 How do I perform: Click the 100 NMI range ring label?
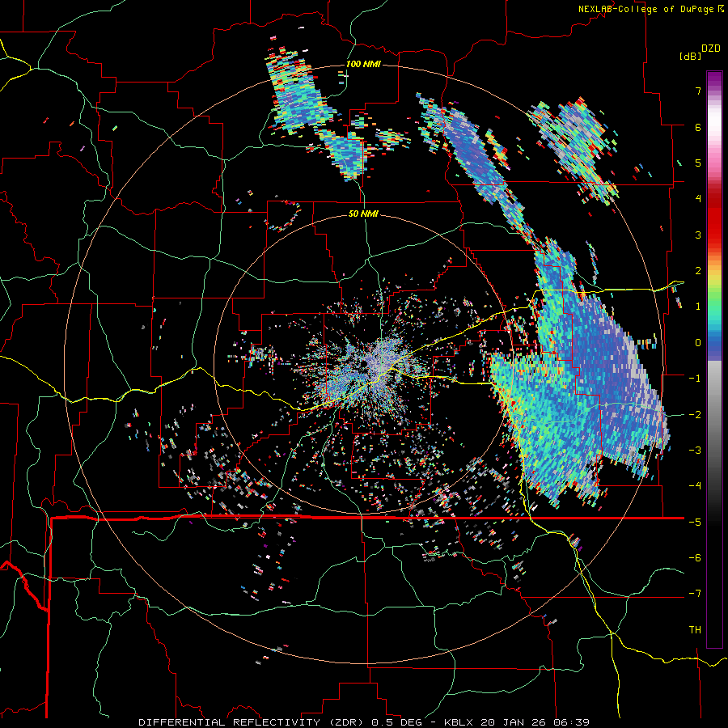click(363, 64)
